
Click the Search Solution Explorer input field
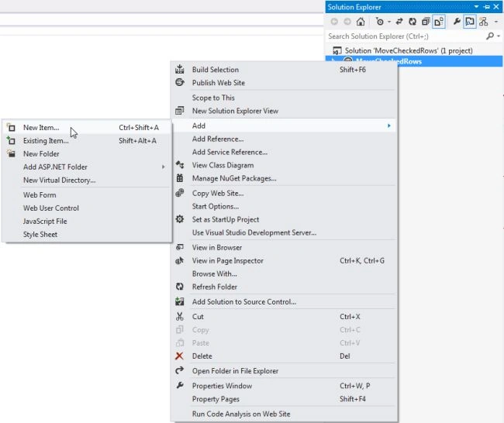[x=405, y=36]
